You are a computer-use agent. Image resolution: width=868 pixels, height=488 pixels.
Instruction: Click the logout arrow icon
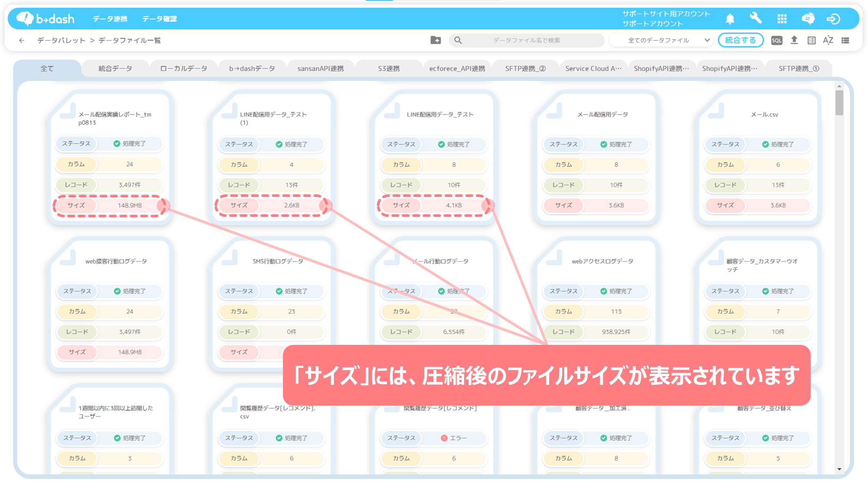point(833,19)
